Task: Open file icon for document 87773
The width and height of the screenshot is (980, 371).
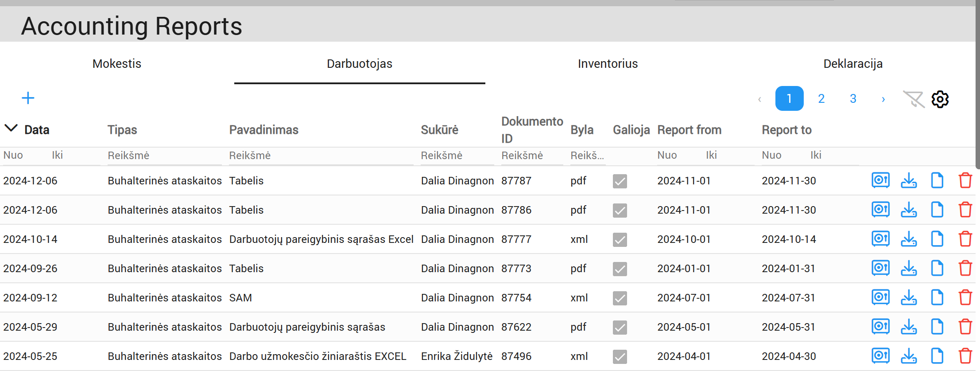Action: (x=937, y=268)
